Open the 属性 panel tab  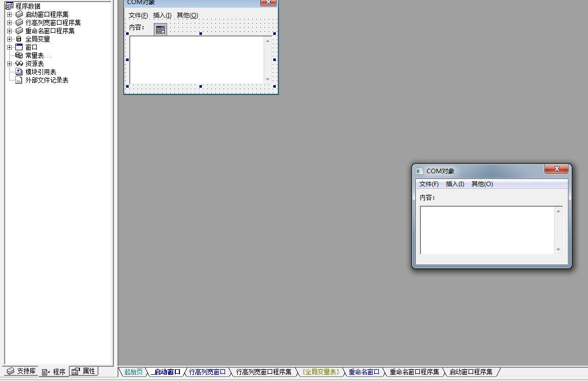pyautogui.click(x=84, y=371)
